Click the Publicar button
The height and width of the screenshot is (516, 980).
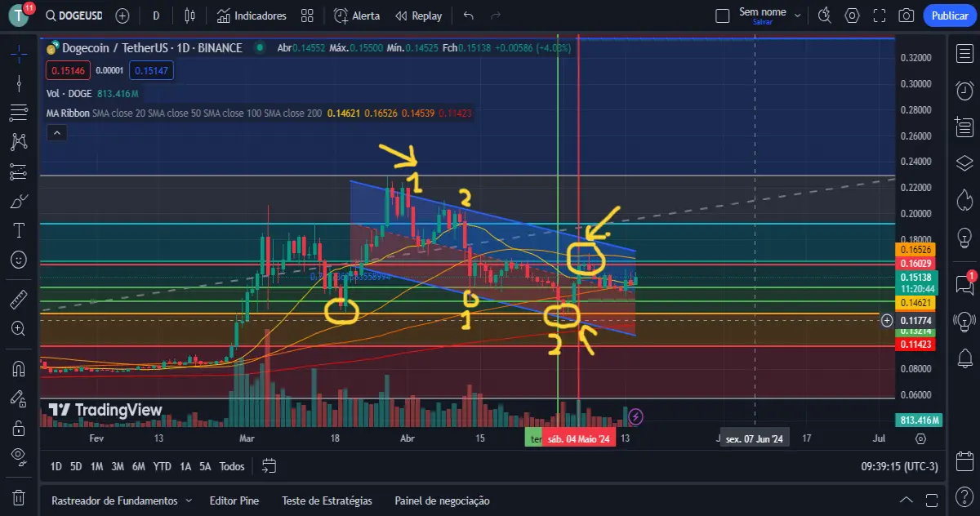[950, 16]
